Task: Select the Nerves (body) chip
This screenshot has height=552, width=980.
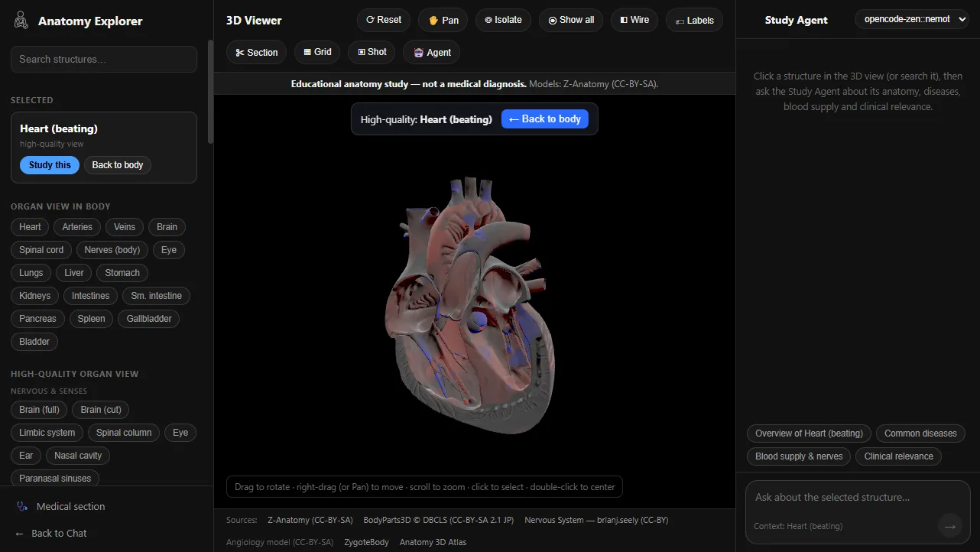Action: click(112, 250)
